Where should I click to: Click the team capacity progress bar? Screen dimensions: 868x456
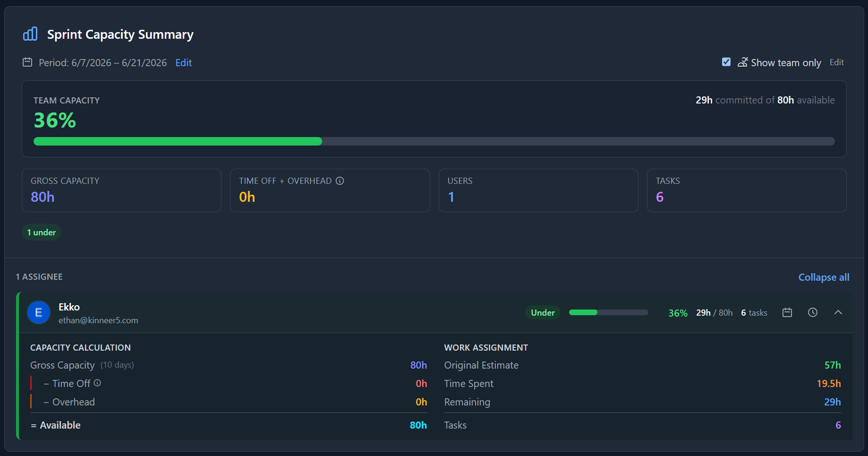(x=434, y=141)
